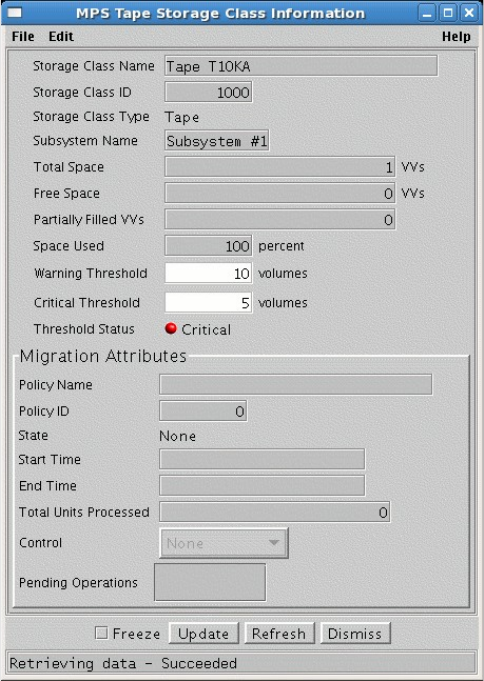Close the Storage Class Information window
This screenshot has height=681, width=484.
click(469, 13)
